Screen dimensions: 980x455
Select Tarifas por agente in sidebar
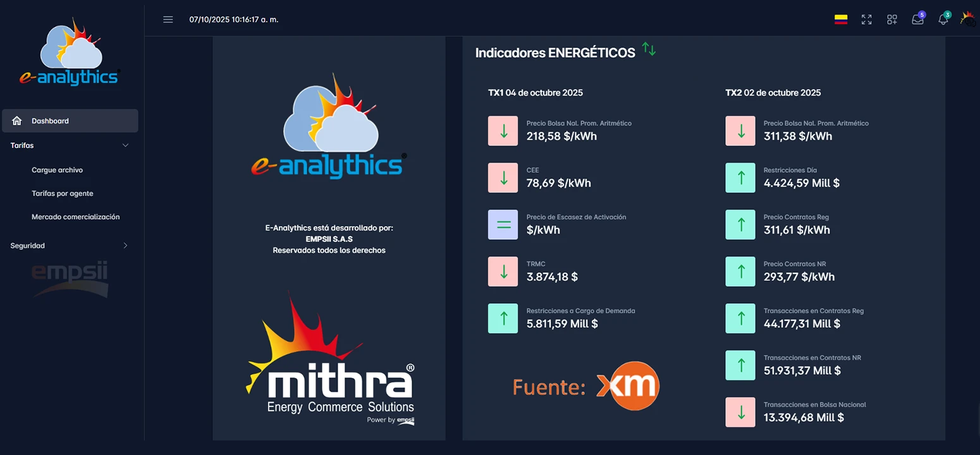[62, 194]
